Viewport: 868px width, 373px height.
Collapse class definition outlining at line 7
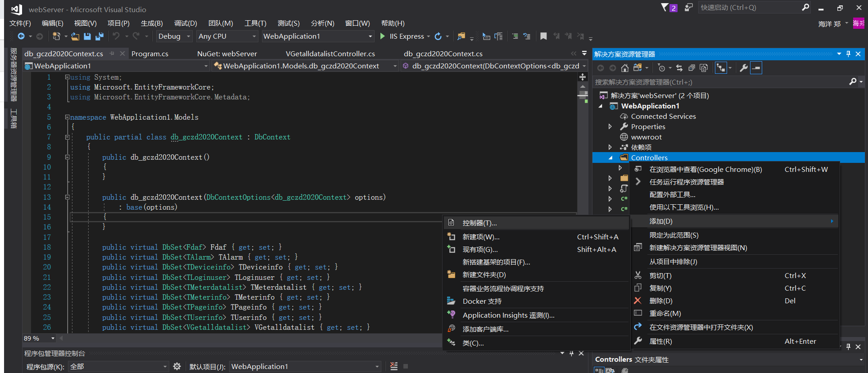[67, 137]
